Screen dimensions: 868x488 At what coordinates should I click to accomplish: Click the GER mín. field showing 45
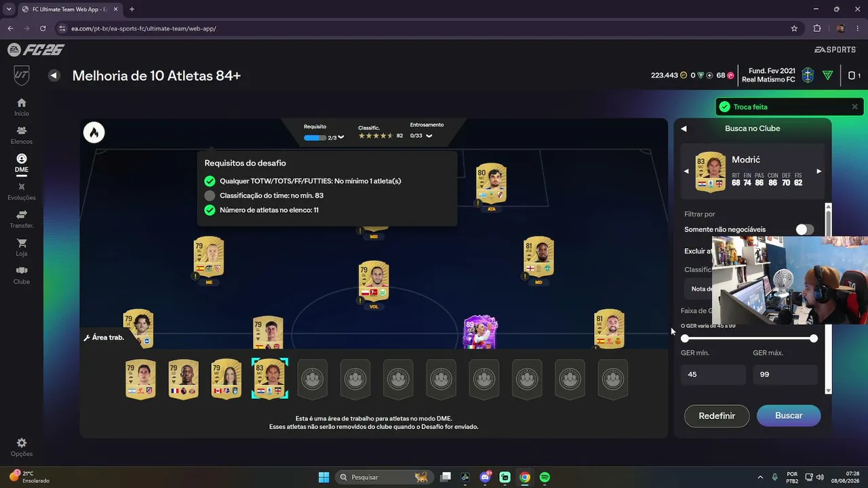[713, 374]
